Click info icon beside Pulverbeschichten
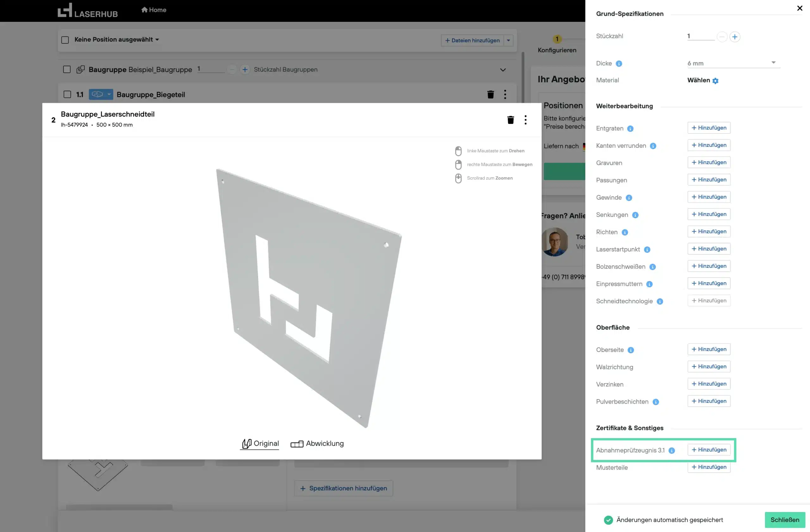The width and height of the screenshot is (810, 532). (656, 402)
